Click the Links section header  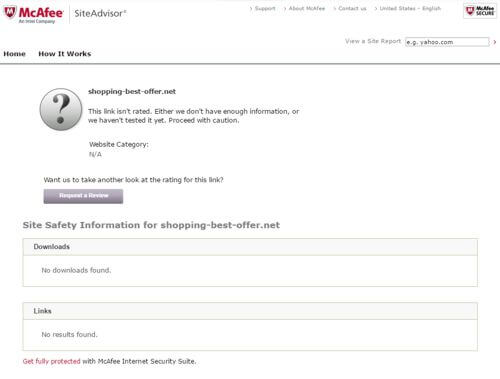pos(250,311)
